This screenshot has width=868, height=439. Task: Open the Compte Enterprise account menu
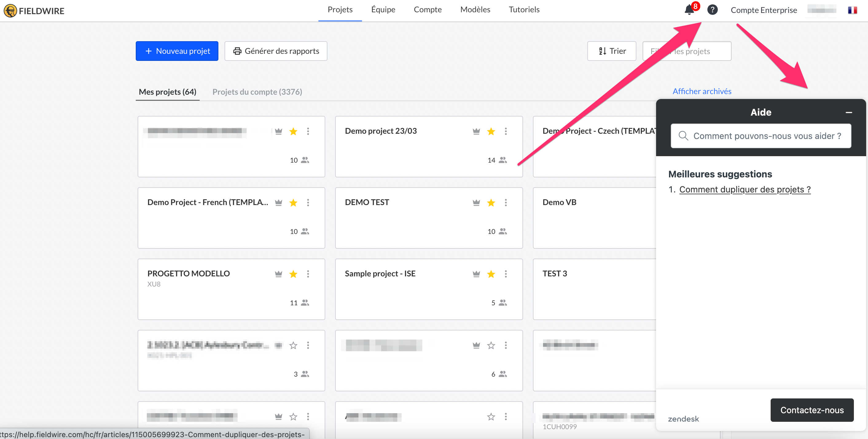pyautogui.click(x=764, y=10)
